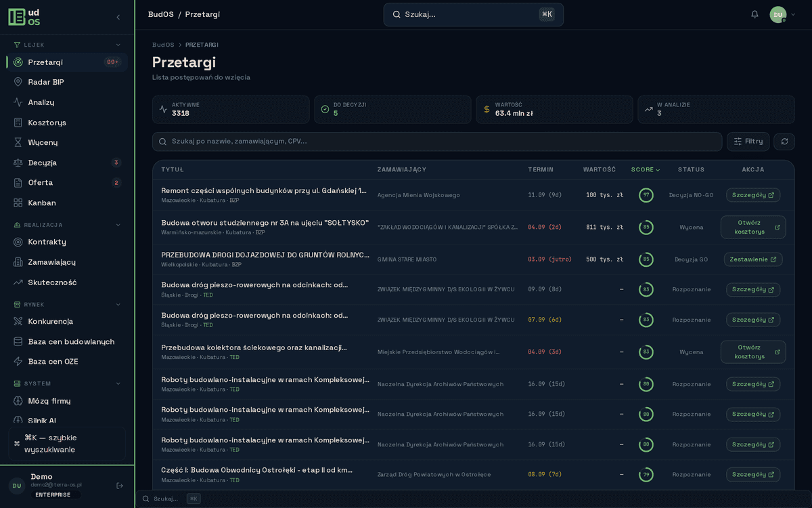This screenshot has height=508, width=812.
Task: Click the Baza cen budowlanych icon
Action: pos(18,341)
